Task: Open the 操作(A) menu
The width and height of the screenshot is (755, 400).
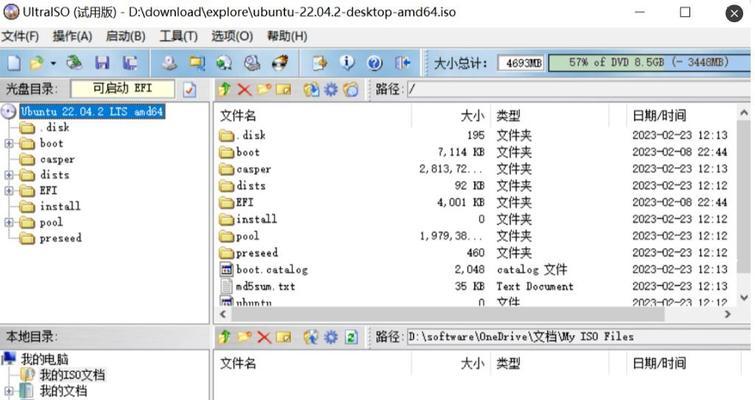Action: [x=72, y=36]
